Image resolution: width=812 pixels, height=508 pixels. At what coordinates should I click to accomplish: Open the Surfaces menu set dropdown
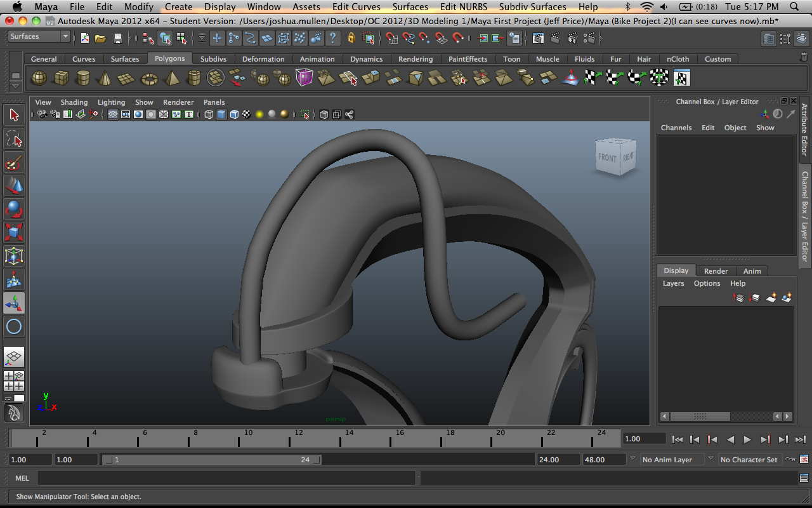(x=38, y=36)
